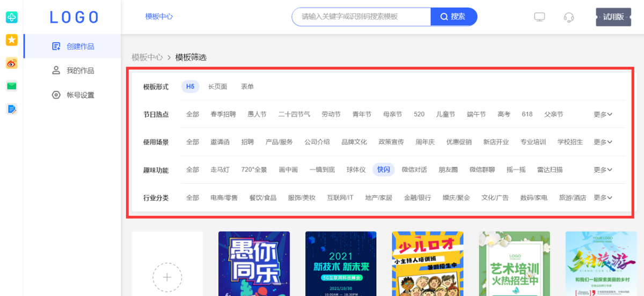This screenshot has width=644, height=296.
Task: Click the green plus icon in left strip
Action: (x=11, y=18)
